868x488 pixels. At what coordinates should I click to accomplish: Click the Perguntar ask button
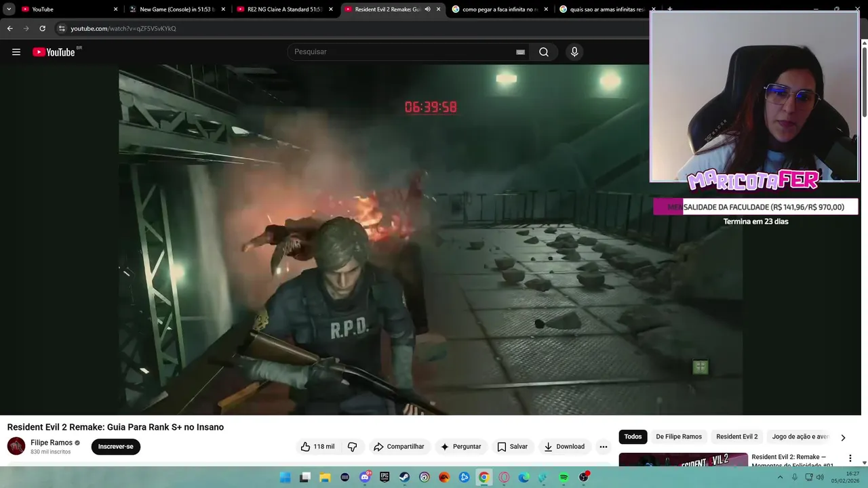click(460, 447)
